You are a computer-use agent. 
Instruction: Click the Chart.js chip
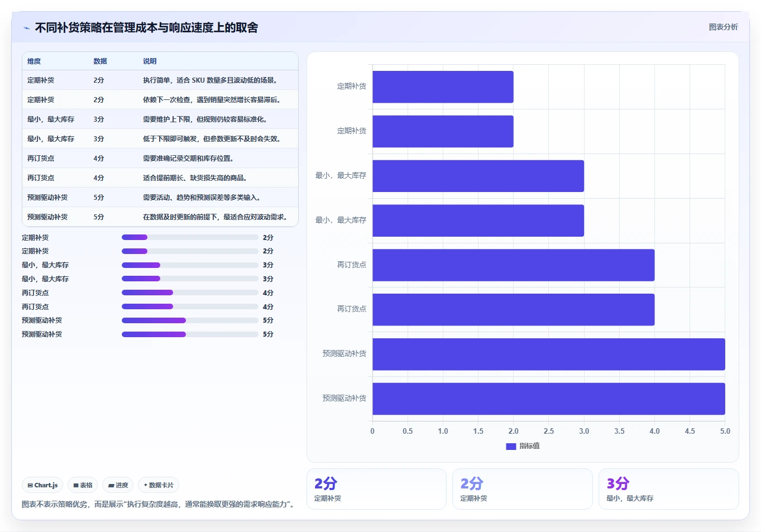42,485
